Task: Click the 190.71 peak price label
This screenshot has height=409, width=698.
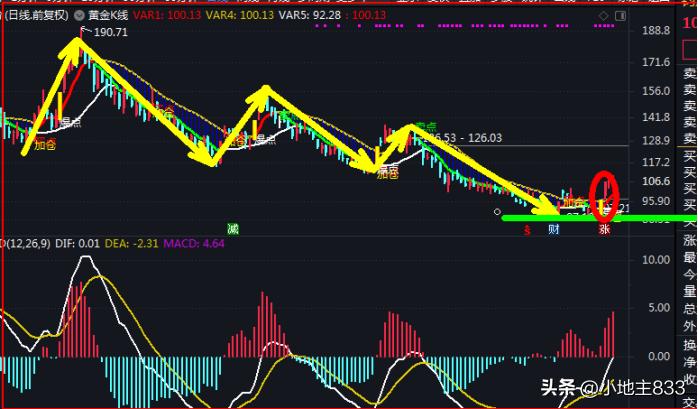Action: 111,32
